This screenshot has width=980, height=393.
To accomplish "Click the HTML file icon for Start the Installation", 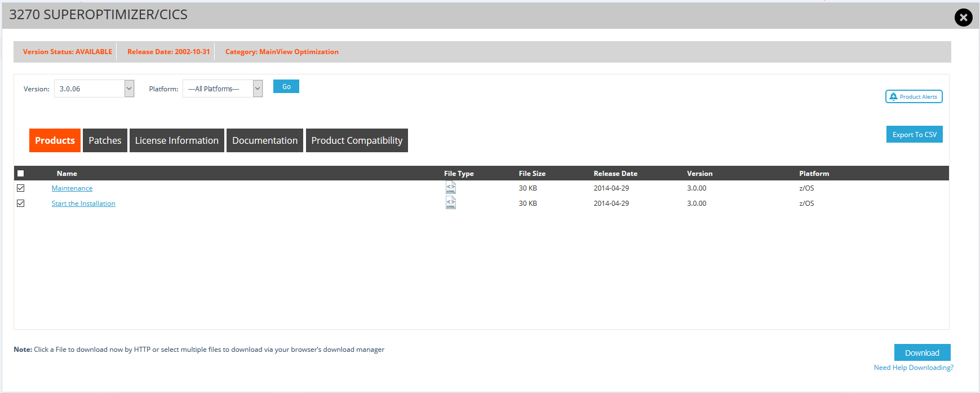I will click(450, 203).
